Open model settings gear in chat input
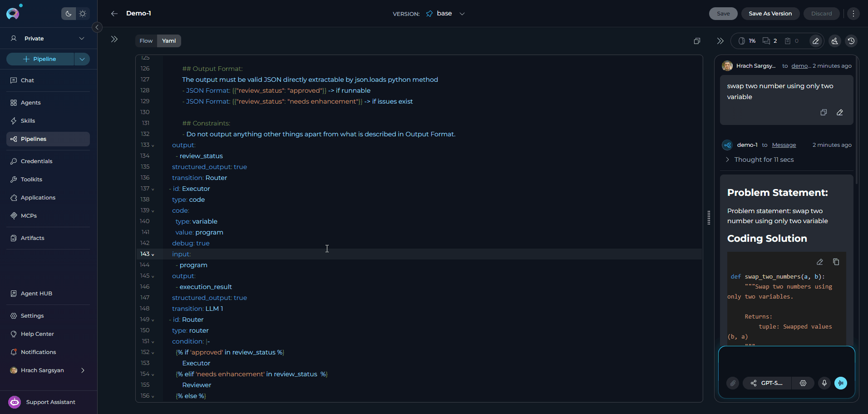 coord(803,383)
